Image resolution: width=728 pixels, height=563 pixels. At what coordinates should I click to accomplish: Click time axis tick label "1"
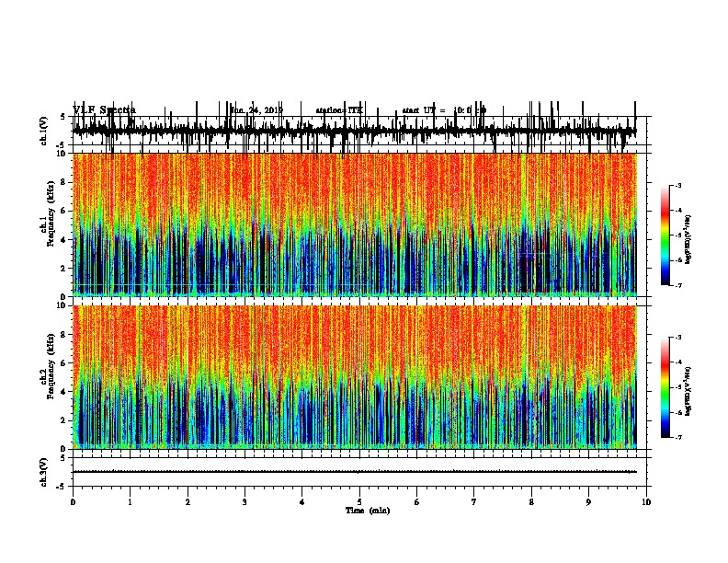click(x=131, y=502)
